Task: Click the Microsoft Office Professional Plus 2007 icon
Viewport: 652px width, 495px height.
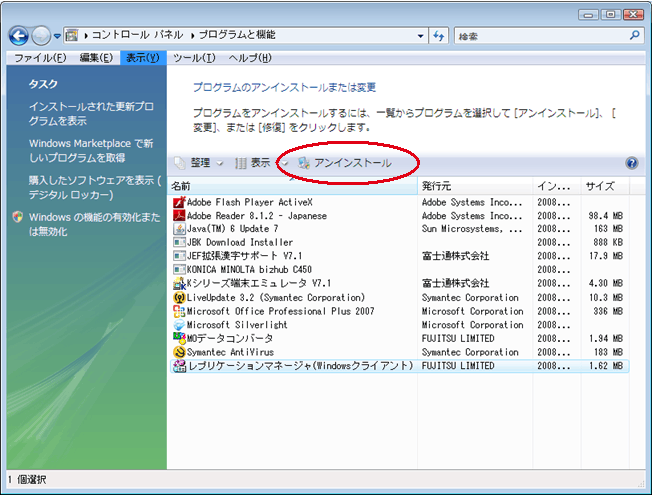Action: click(179, 311)
